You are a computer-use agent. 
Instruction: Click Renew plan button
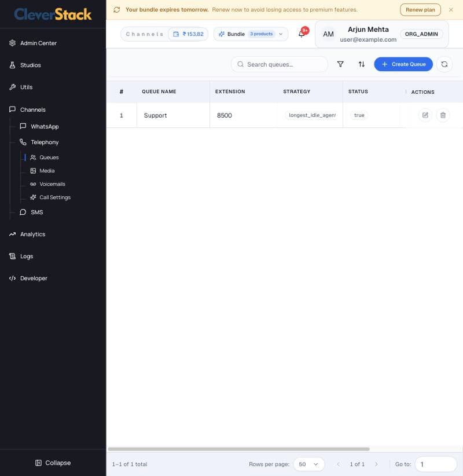point(420,10)
